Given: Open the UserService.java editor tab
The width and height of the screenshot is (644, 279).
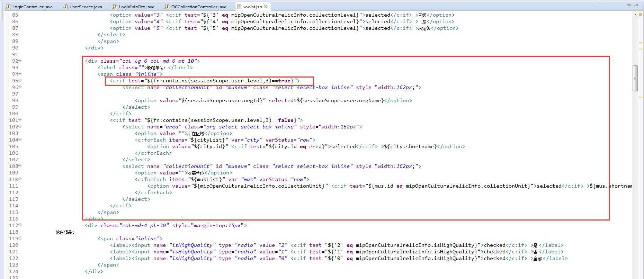Looking at the screenshot, I should 82,7.
